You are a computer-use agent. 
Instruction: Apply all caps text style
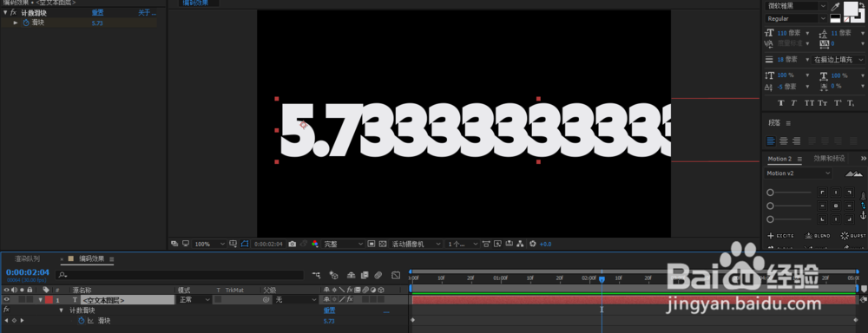(809, 103)
